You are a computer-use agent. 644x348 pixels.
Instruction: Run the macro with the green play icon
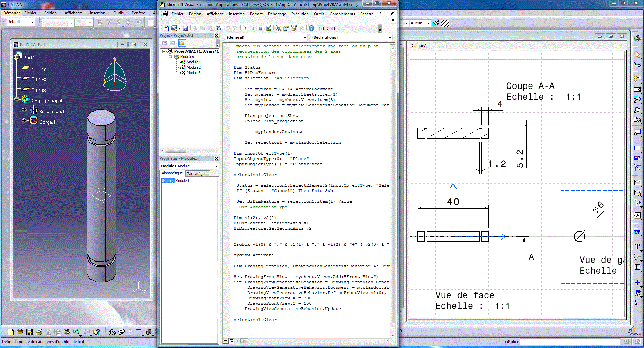point(245,28)
